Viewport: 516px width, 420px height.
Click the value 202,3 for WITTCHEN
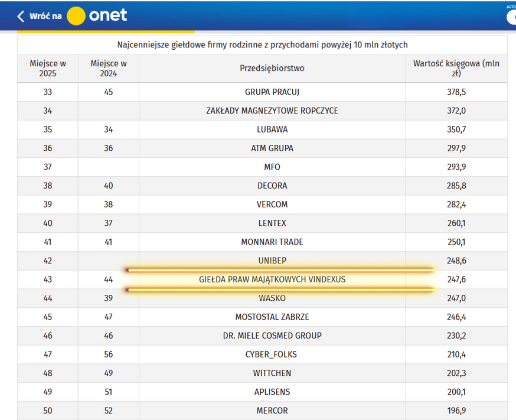coord(456,373)
